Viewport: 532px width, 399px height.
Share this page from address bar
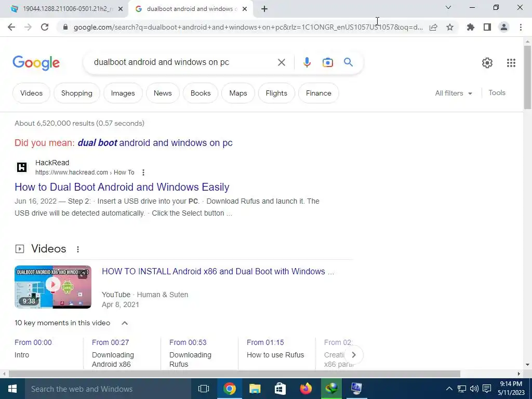coord(433,27)
